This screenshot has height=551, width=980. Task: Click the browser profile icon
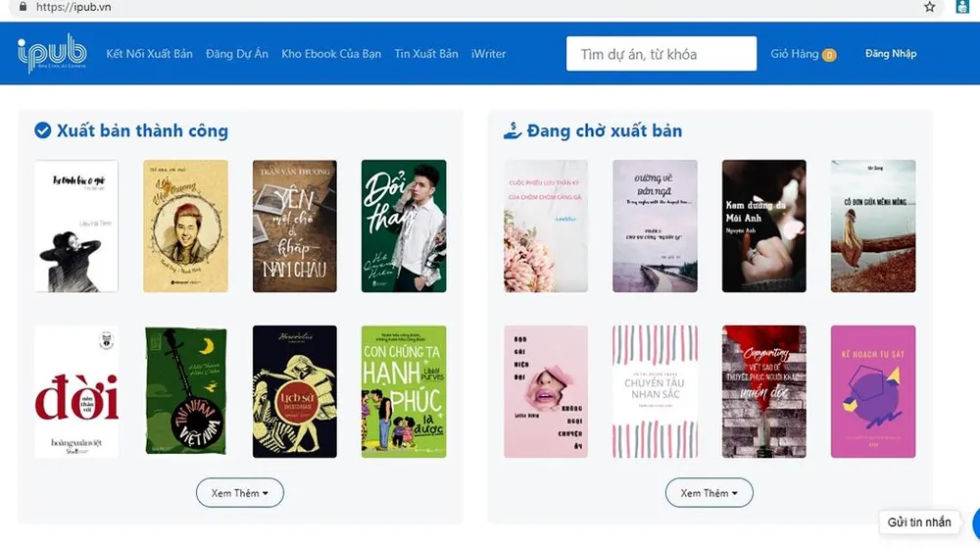(x=962, y=7)
